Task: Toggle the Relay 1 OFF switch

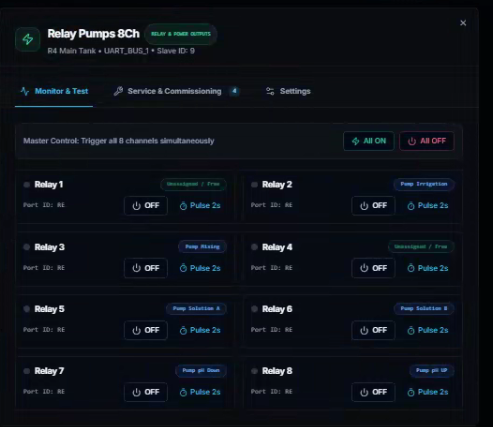Action: pyautogui.click(x=146, y=206)
